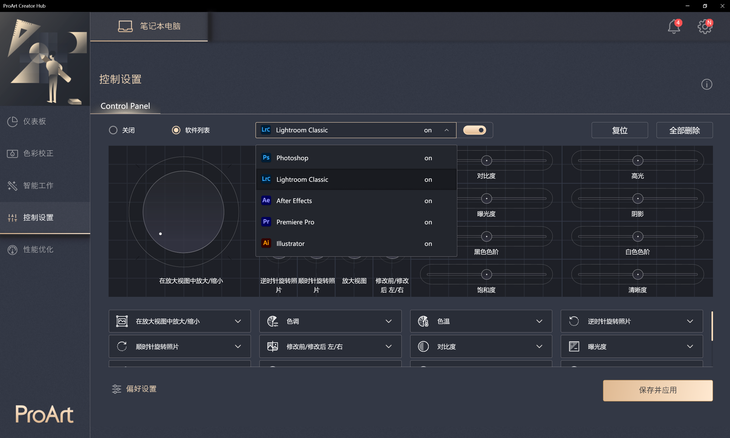Viewport: 730px width, 438px height.
Task: Open the notifications bell icon
Action: click(674, 27)
